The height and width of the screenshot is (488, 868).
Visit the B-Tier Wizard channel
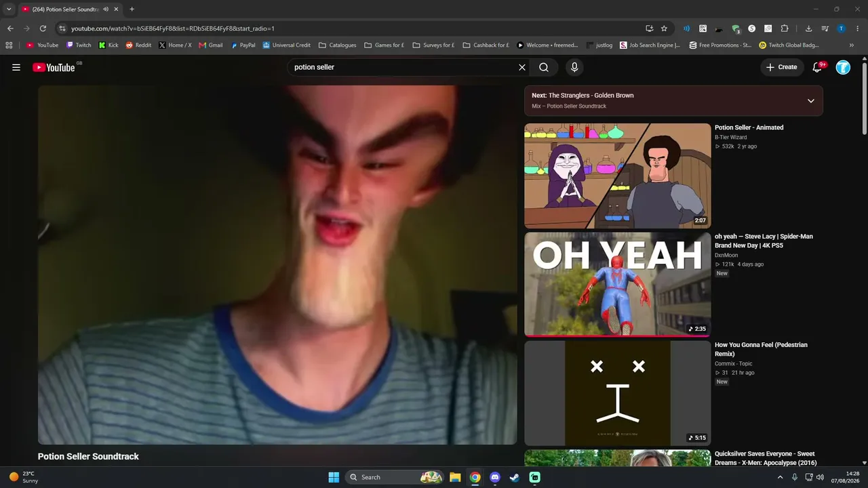730,137
